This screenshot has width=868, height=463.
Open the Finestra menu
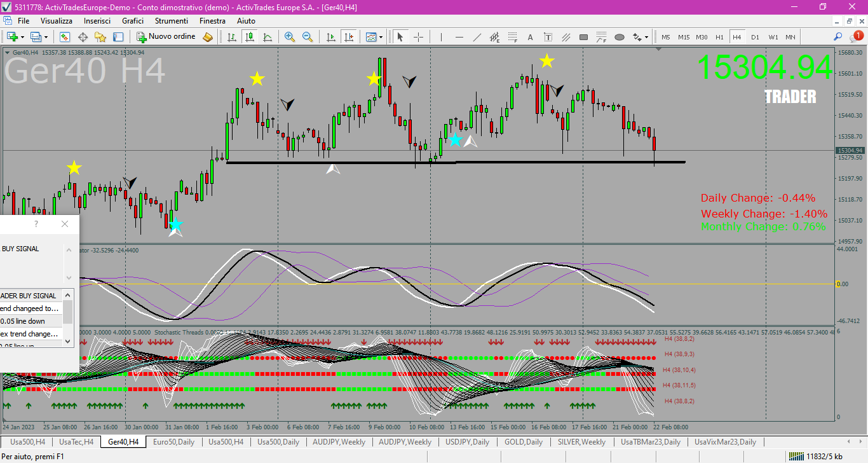coord(212,21)
